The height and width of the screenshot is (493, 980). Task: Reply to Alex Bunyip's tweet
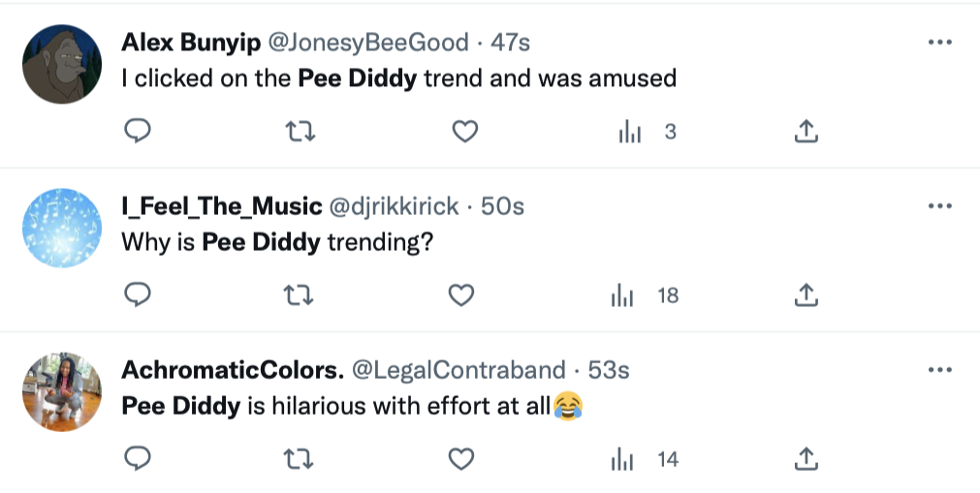pyautogui.click(x=139, y=131)
